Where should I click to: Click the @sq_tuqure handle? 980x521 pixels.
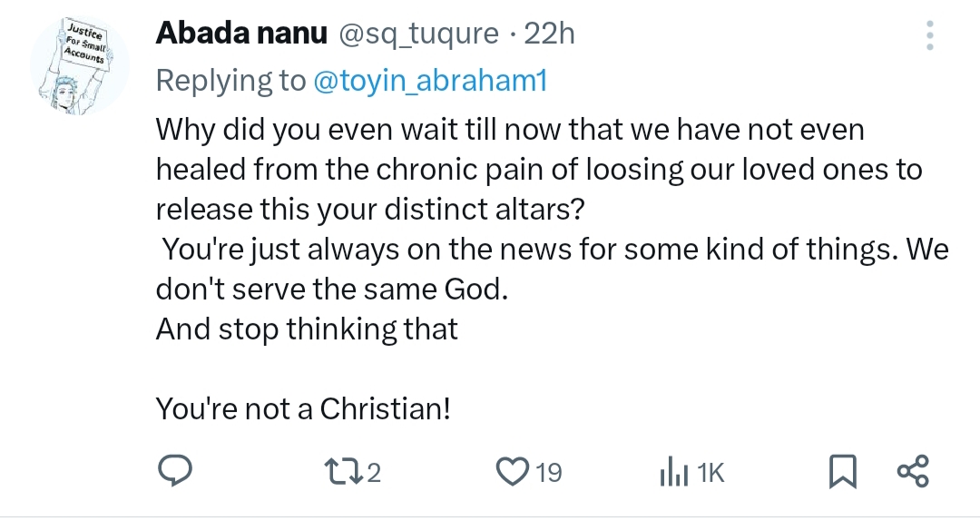point(418,34)
